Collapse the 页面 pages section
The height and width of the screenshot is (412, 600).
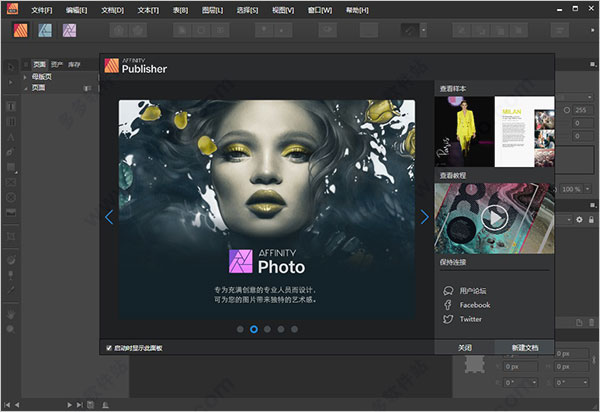(x=25, y=88)
